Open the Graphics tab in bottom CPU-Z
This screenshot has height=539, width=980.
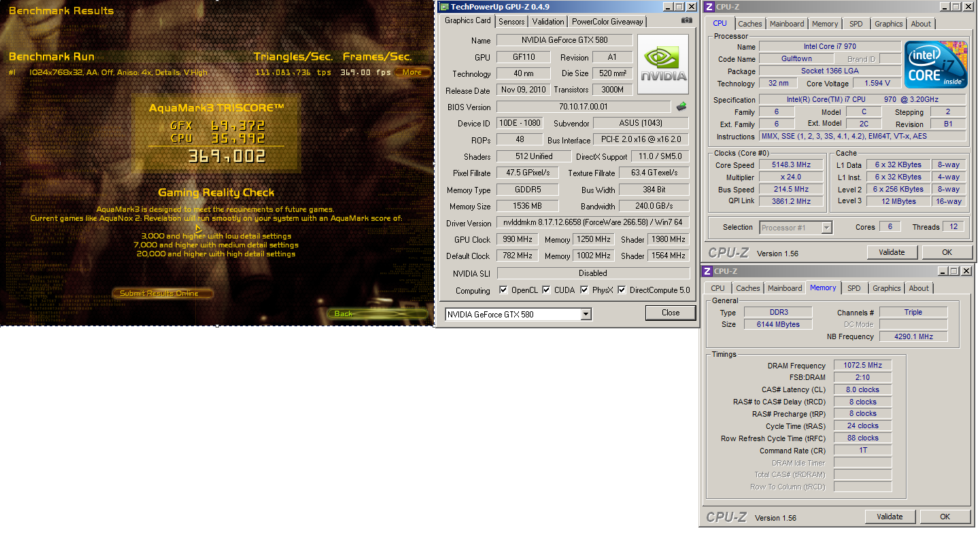pyautogui.click(x=887, y=288)
